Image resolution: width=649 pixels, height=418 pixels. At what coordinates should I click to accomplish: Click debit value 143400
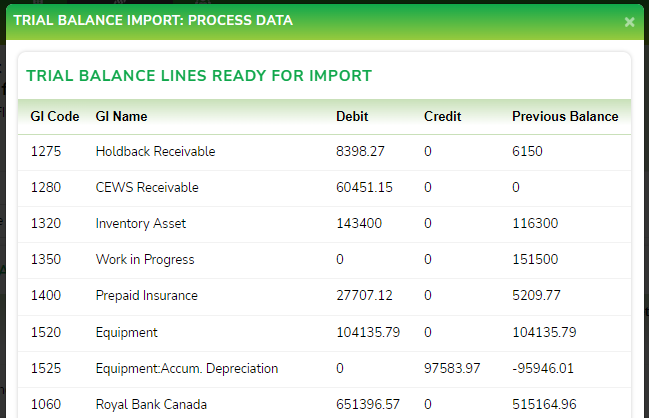[x=359, y=223]
